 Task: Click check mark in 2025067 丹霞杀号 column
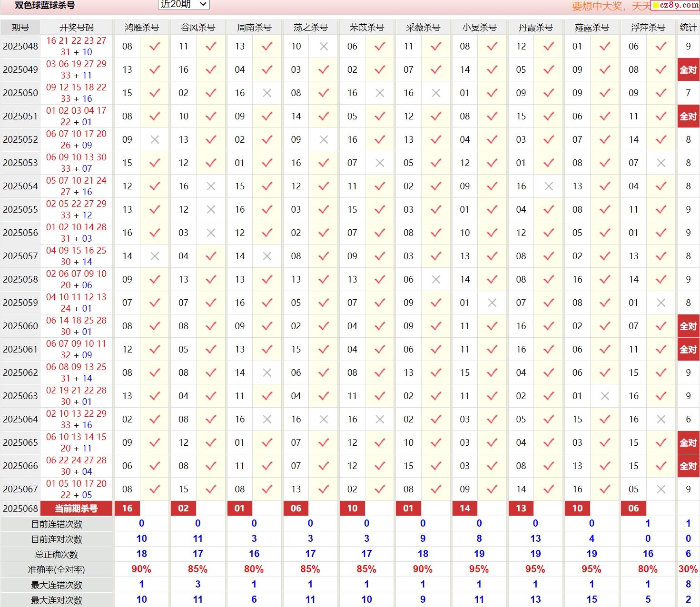coord(549,489)
